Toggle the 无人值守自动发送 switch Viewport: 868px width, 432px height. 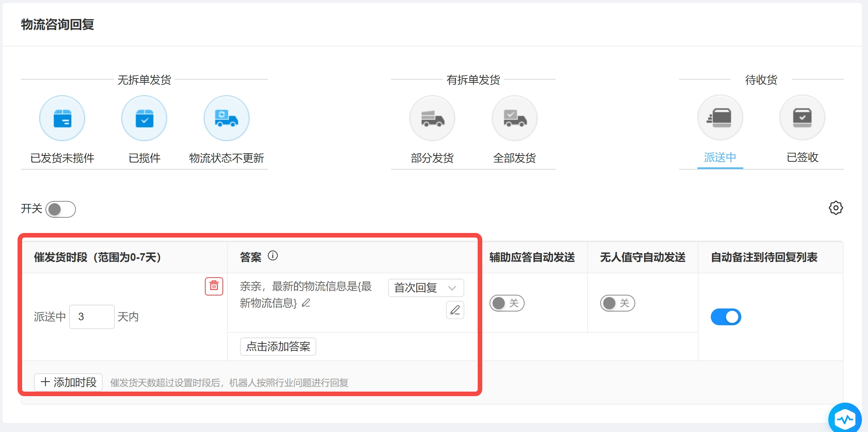pos(618,303)
